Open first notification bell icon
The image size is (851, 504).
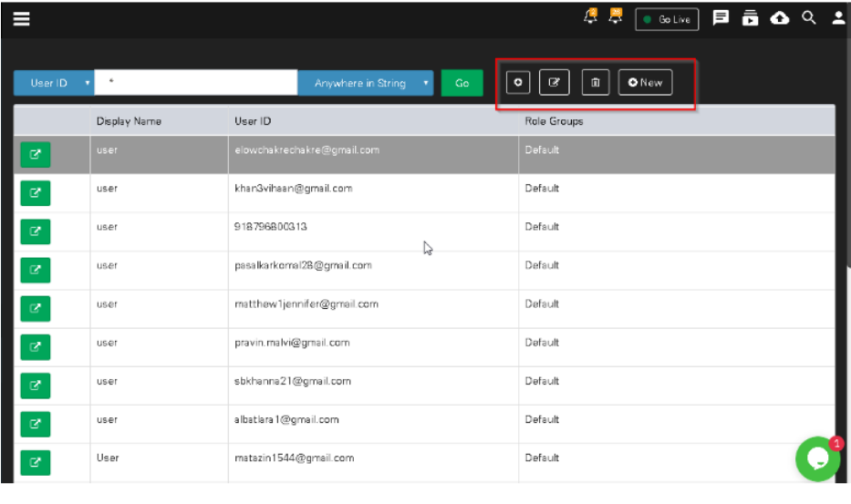click(590, 16)
